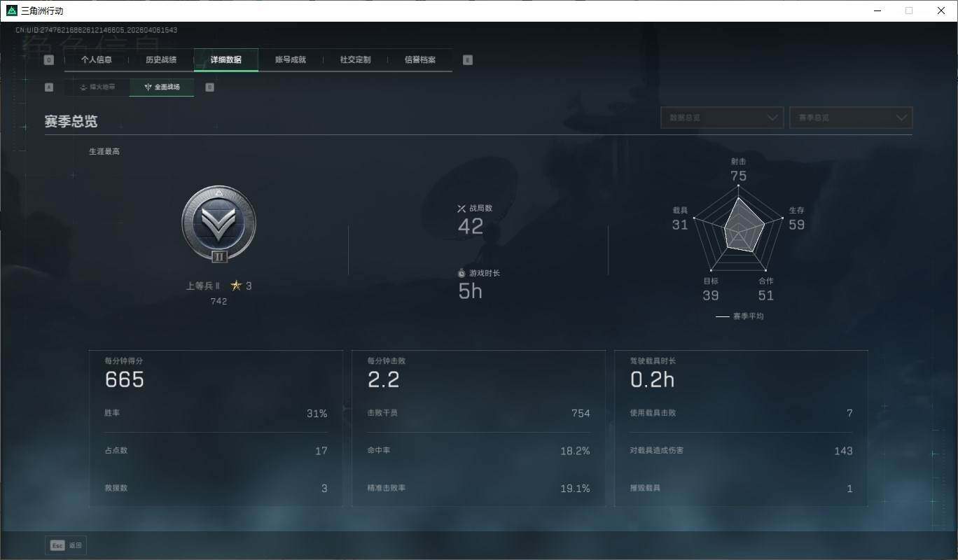
Task: Click the 目标 score 39 on radar
Action: pyautogui.click(x=711, y=295)
